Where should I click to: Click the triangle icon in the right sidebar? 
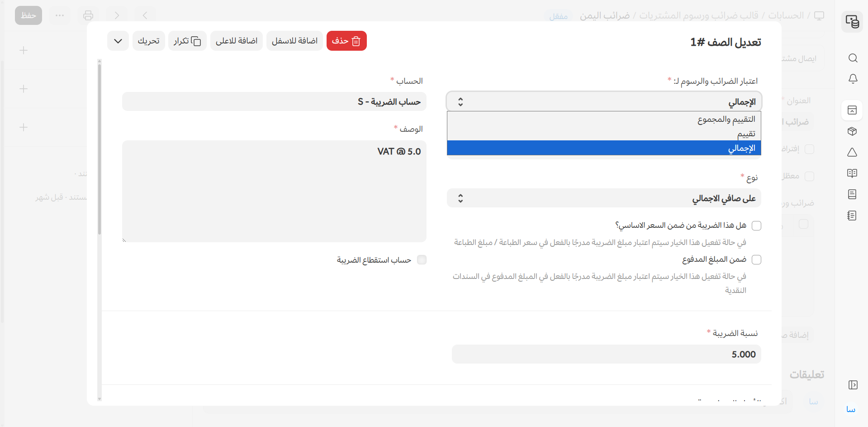coord(852,152)
